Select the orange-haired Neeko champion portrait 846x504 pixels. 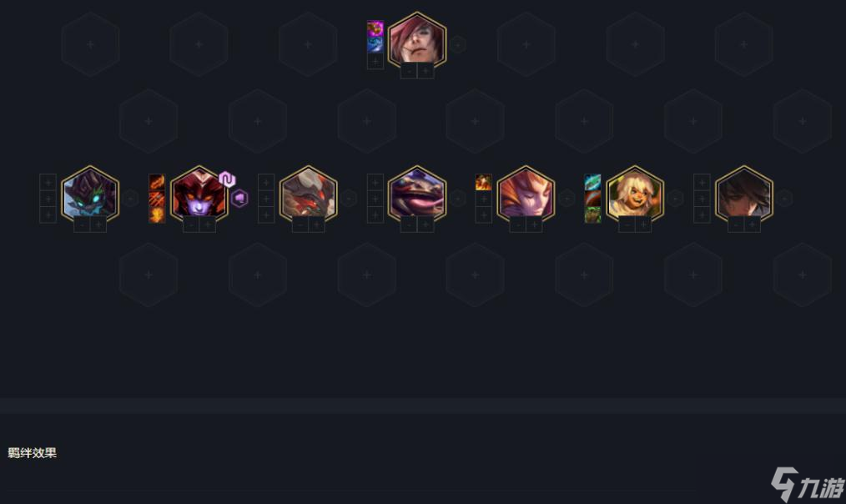pos(526,194)
